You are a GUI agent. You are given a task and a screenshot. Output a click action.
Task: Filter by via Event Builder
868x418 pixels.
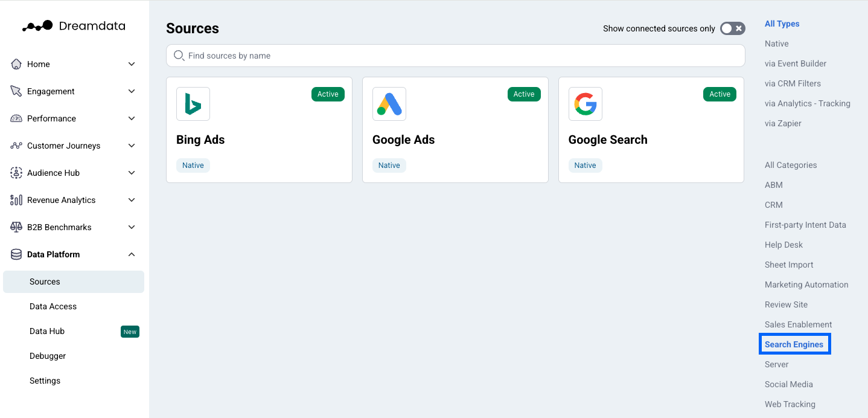[x=796, y=63]
